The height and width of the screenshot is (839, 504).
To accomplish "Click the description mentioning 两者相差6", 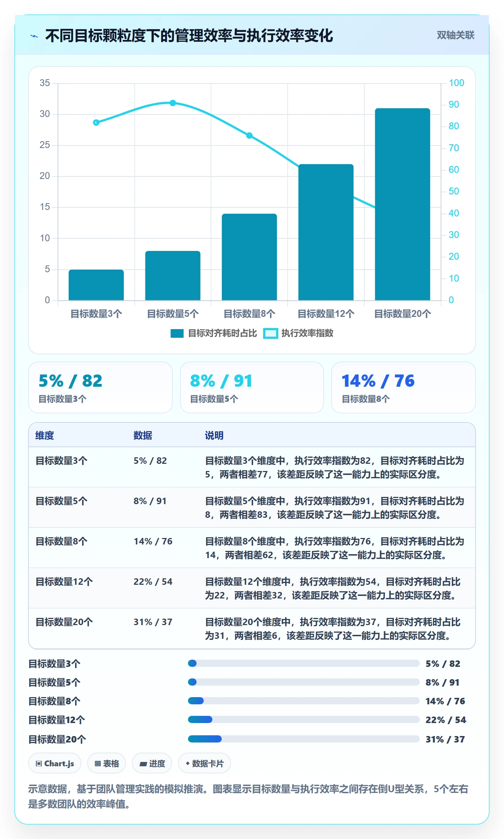I will pyautogui.click(x=333, y=629).
